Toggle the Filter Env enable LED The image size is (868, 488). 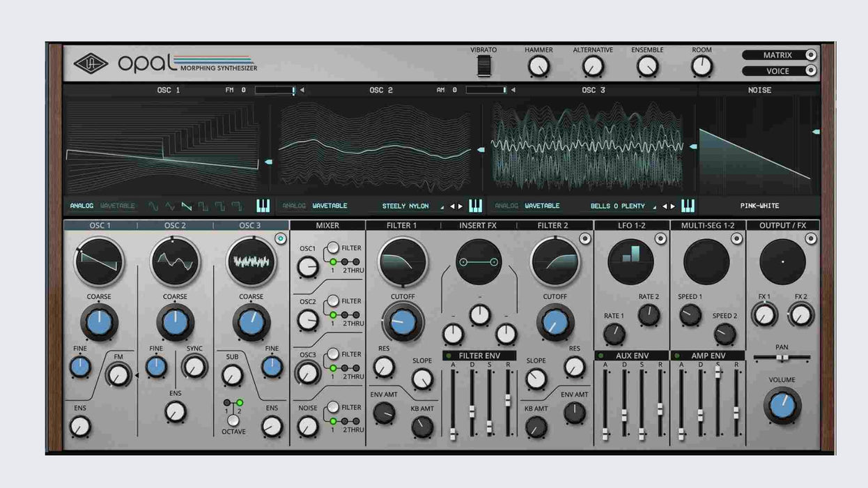pos(448,356)
